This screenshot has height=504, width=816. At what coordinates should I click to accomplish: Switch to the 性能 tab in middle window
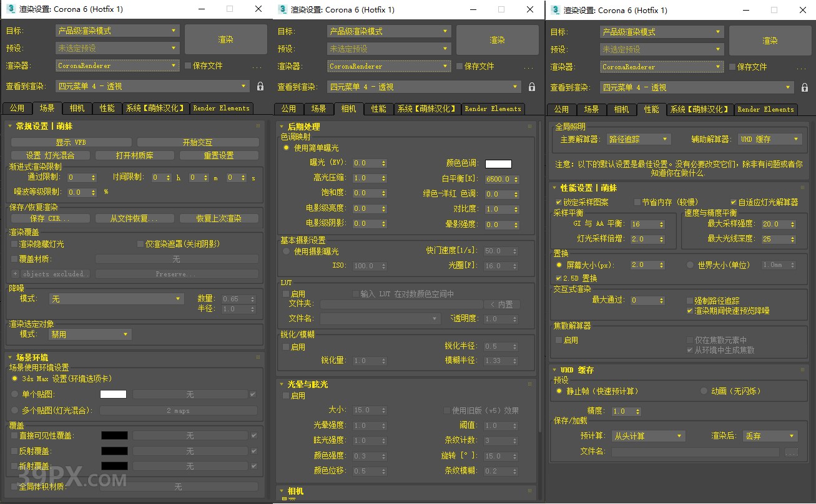pos(379,108)
